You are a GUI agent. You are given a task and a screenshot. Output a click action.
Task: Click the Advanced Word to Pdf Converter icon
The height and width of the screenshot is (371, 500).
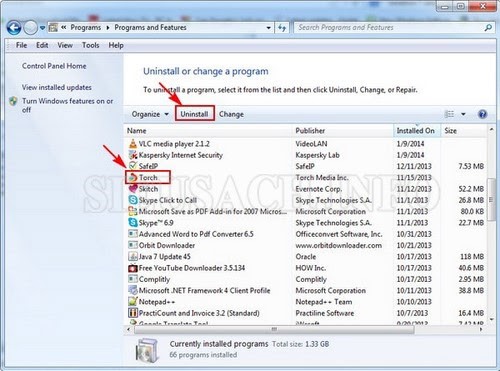133,234
